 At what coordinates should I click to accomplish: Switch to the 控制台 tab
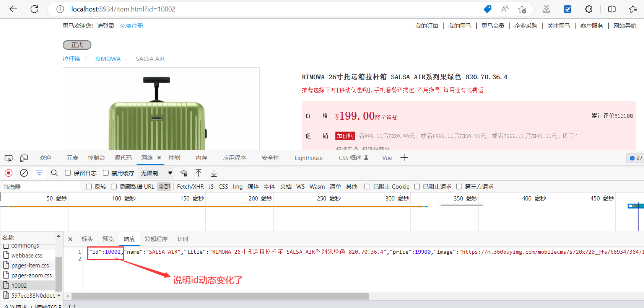[x=96, y=158]
